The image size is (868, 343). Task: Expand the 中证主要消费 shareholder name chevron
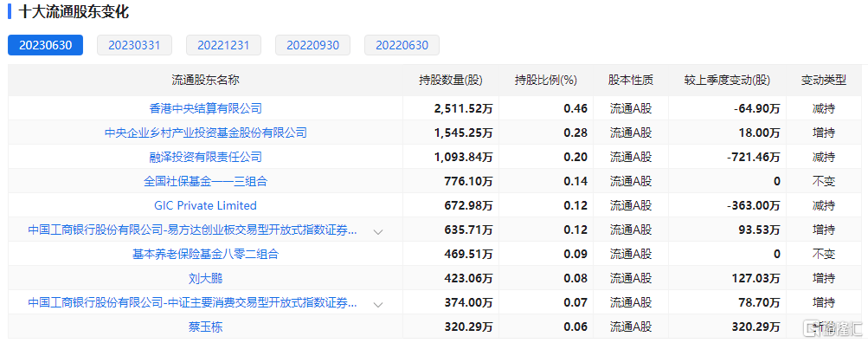click(378, 304)
